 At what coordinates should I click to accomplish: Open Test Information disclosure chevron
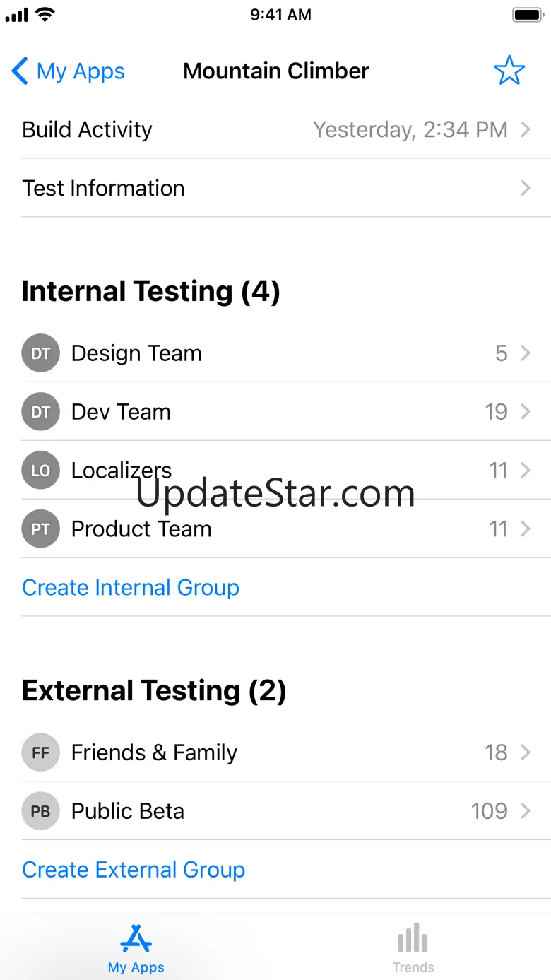(525, 188)
